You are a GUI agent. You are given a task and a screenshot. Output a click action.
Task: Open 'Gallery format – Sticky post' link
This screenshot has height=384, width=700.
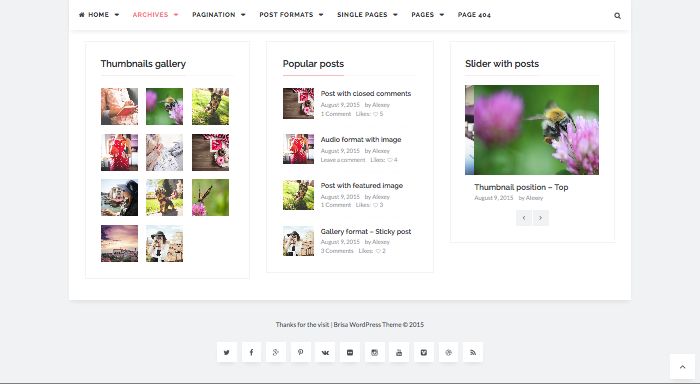click(x=366, y=231)
